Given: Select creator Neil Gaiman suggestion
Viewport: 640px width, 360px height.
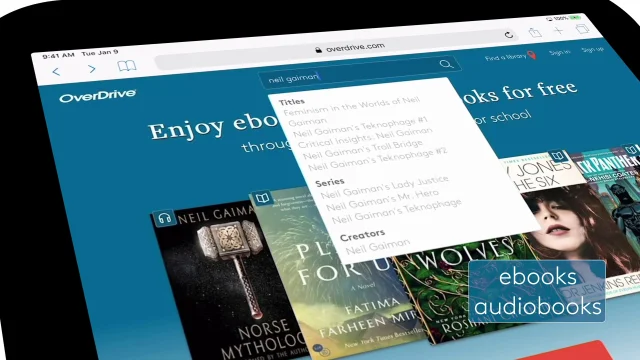Looking at the screenshot, I should pyautogui.click(x=378, y=246).
